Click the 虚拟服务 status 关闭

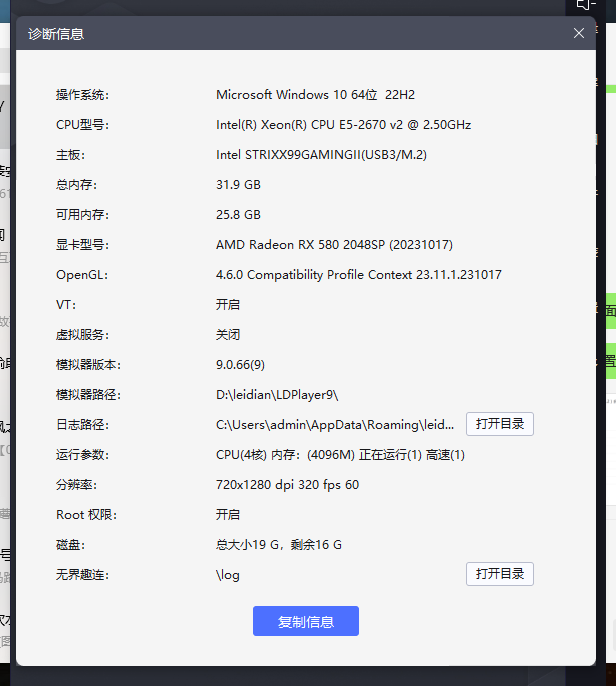(x=228, y=335)
